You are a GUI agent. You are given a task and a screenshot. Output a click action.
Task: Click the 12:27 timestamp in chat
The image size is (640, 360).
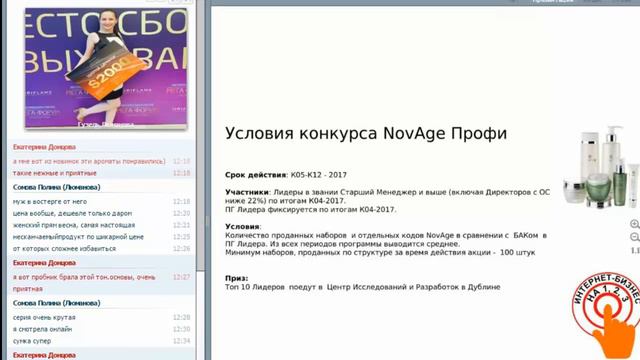(x=181, y=277)
